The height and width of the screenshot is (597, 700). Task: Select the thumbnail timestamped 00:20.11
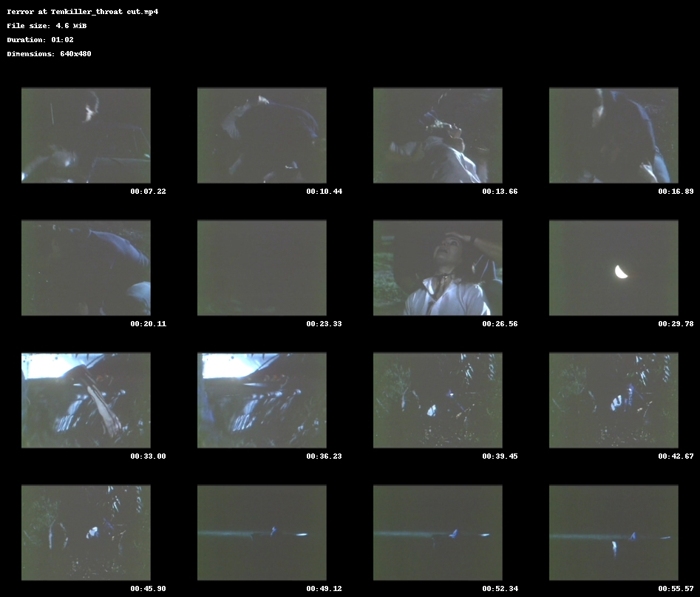(x=86, y=268)
